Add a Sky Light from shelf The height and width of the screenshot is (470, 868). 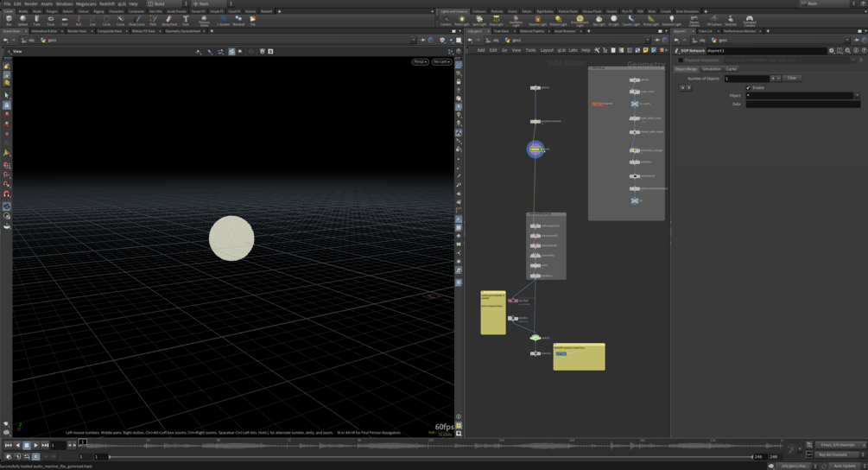coord(599,21)
